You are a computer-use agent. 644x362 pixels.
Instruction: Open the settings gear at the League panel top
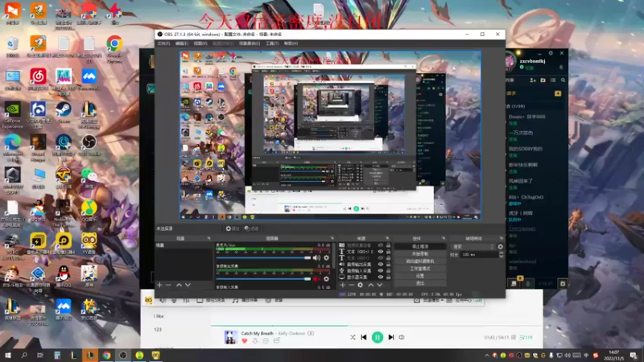551,53
